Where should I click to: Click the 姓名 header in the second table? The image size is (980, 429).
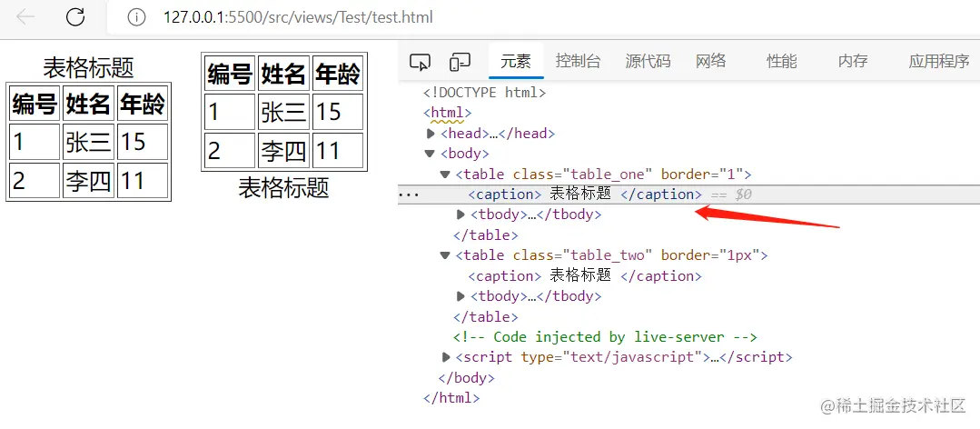coord(283,74)
